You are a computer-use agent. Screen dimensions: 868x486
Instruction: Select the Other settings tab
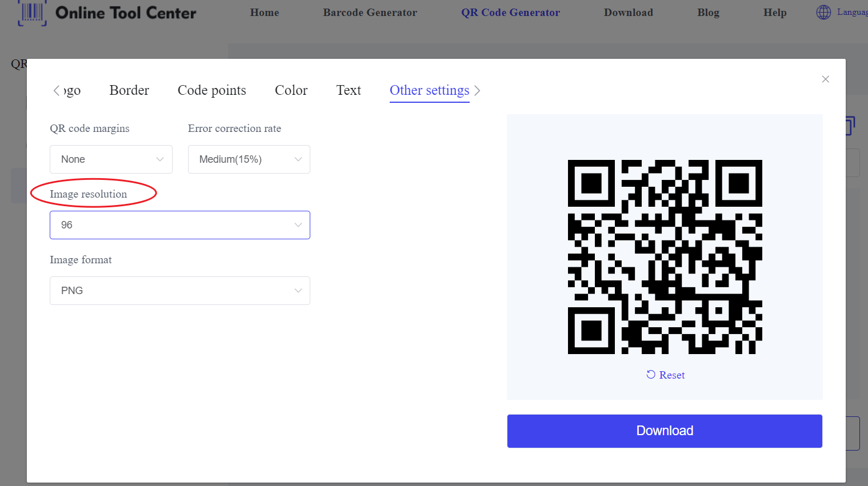pyautogui.click(x=430, y=90)
